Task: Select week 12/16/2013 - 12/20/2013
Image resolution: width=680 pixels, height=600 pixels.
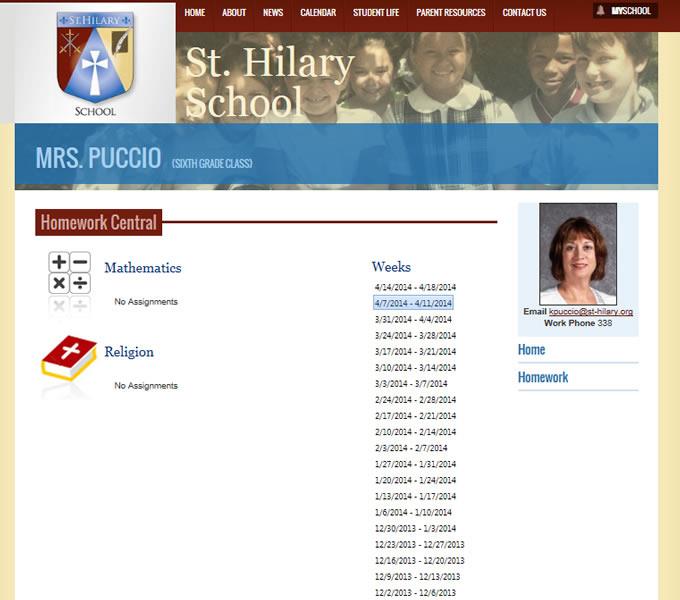Action: (419, 560)
